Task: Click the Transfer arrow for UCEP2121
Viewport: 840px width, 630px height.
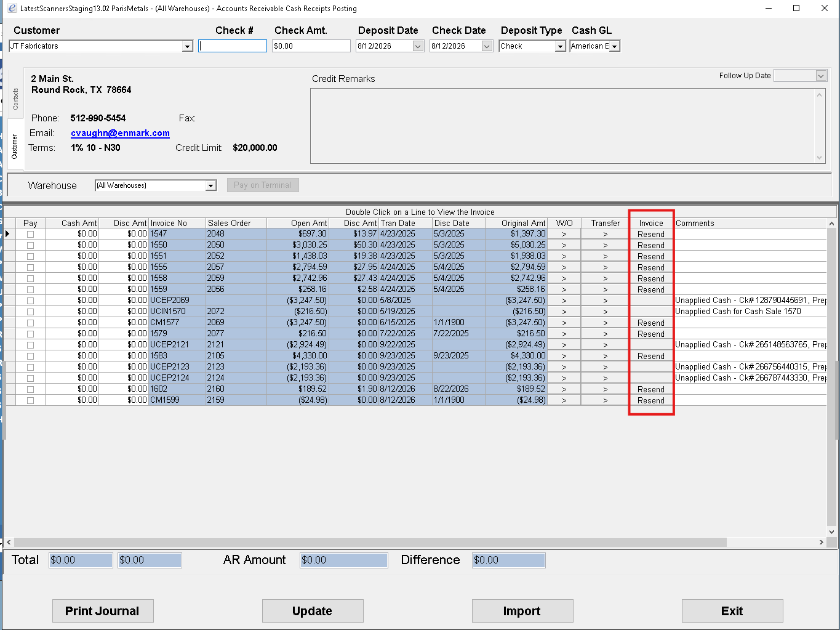Action: (606, 345)
